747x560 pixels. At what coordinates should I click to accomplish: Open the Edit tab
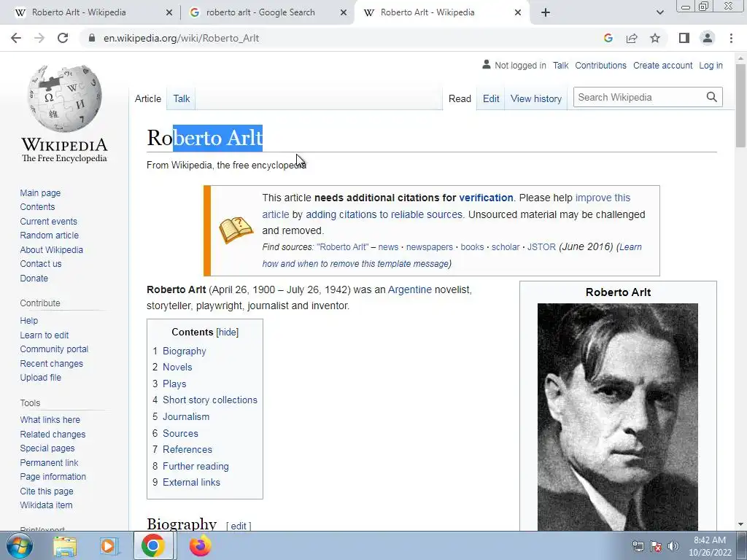(x=491, y=98)
